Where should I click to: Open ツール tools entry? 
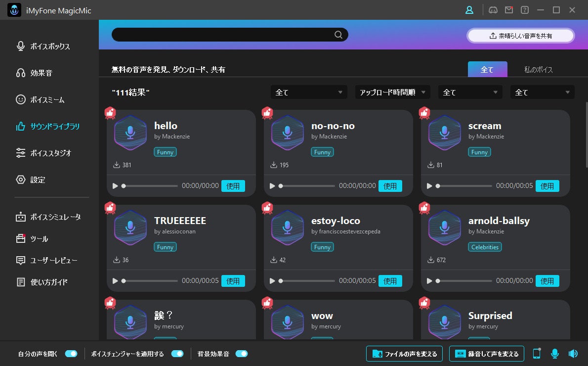[x=32, y=239]
